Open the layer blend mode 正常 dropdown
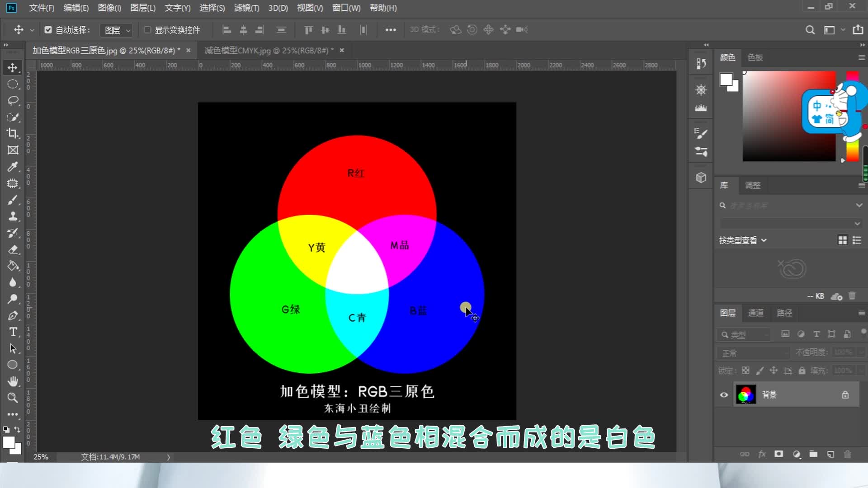The image size is (868, 488). pos(753,353)
